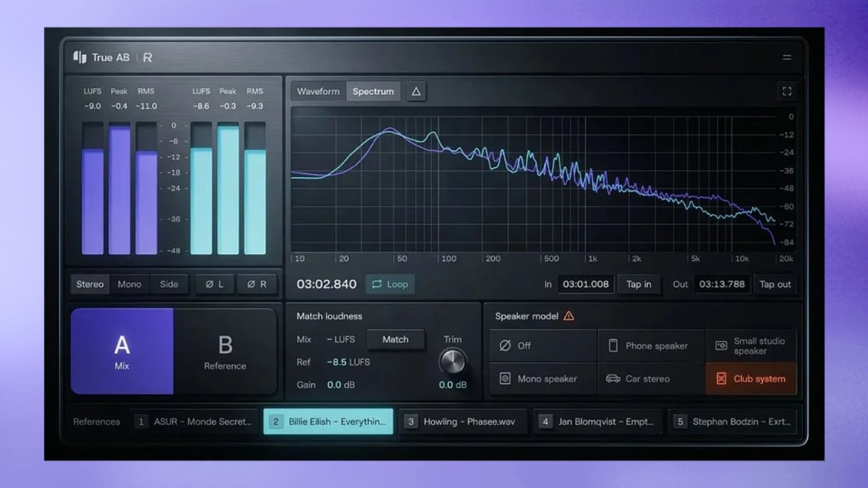Switch monitoring to Mono
This screenshot has height=488, width=868.
[x=130, y=284]
